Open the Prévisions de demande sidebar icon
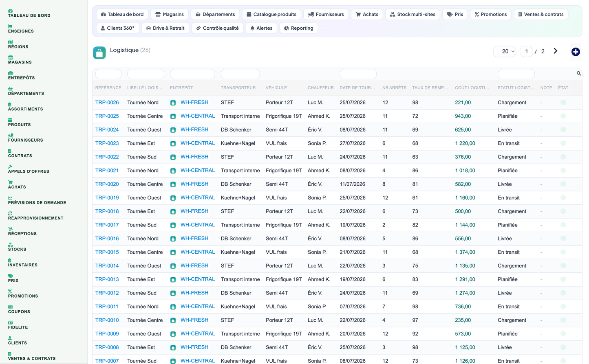This screenshot has width=589, height=364. pyautogui.click(x=10, y=198)
